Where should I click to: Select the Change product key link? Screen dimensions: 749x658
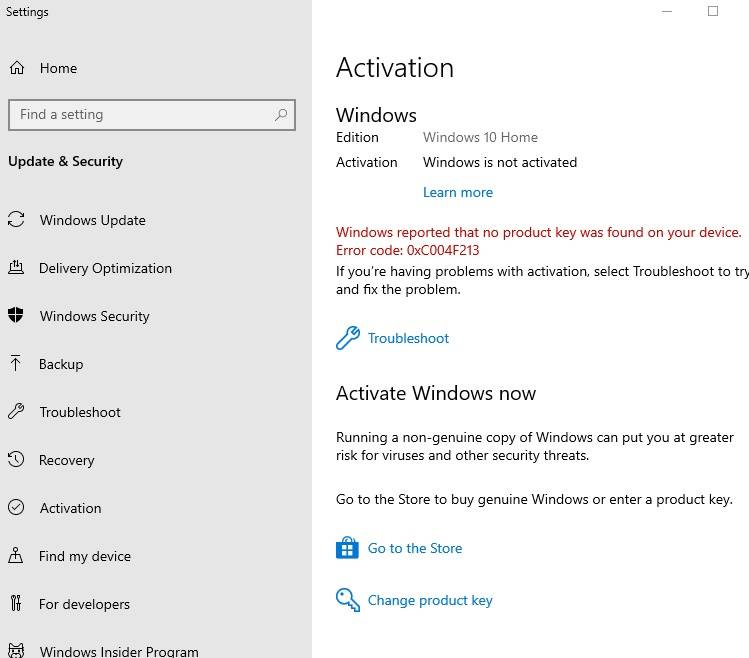[x=430, y=600]
